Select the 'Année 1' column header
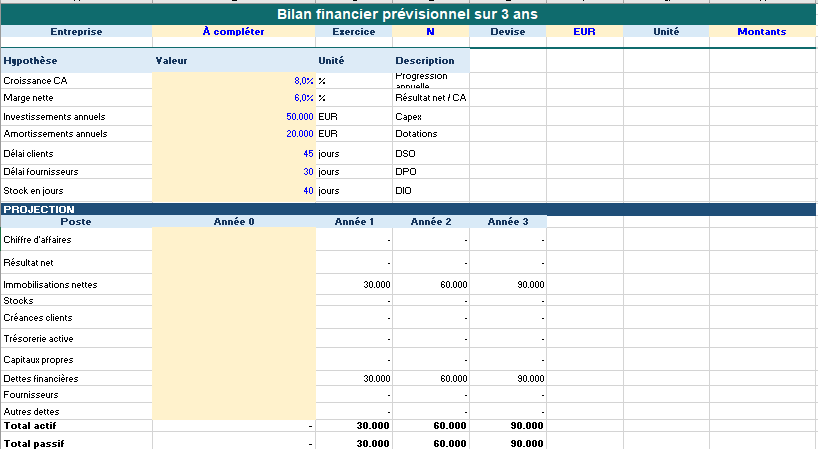 coord(354,222)
